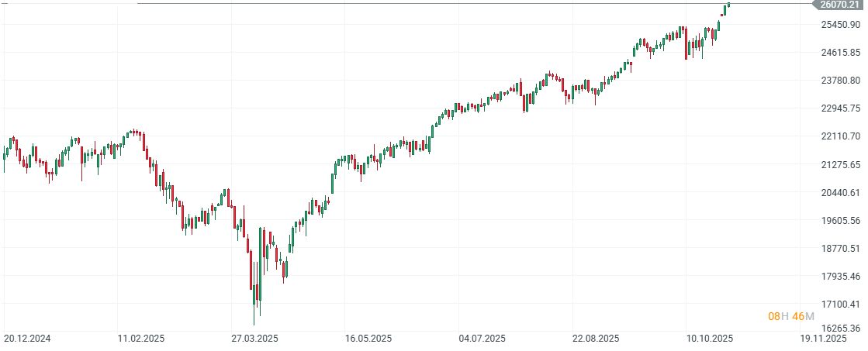The width and height of the screenshot is (868, 351).
Task: Click the 08H 46M candle countdown timer
Action: pos(791,316)
